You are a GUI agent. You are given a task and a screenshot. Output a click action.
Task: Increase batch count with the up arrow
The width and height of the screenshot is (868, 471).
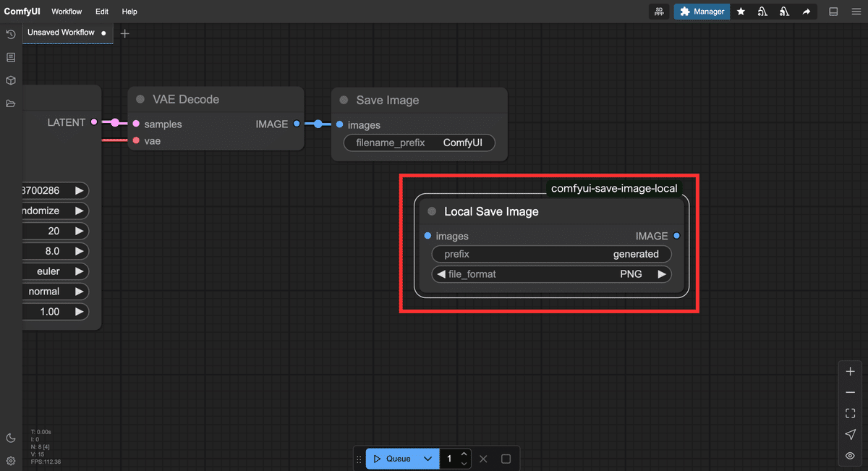464,454
